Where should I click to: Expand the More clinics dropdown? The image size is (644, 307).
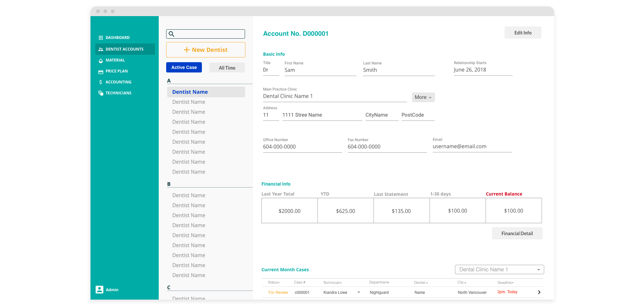tap(423, 97)
